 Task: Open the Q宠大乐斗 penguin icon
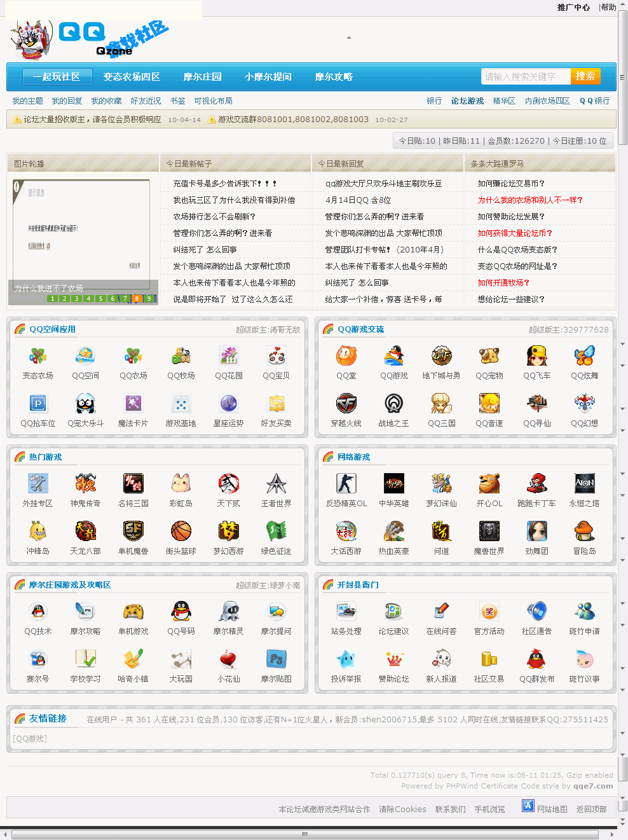click(85, 404)
